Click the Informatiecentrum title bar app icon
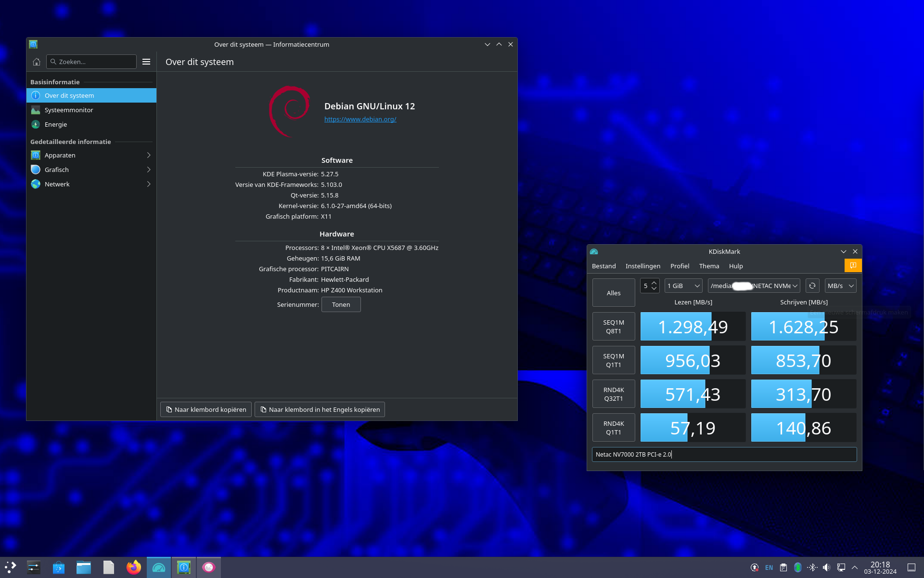This screenshot has height=578, width=924. click(33, 44)
